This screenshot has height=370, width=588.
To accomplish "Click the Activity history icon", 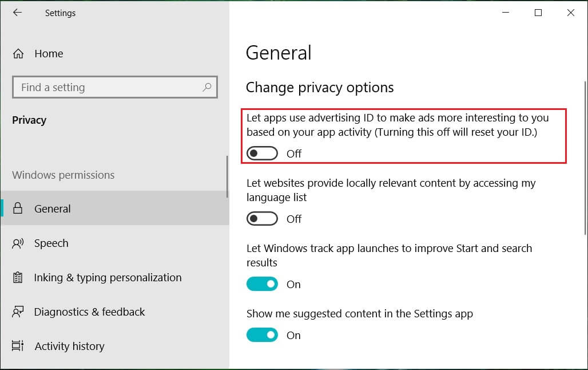I will [x=18, y=347].
